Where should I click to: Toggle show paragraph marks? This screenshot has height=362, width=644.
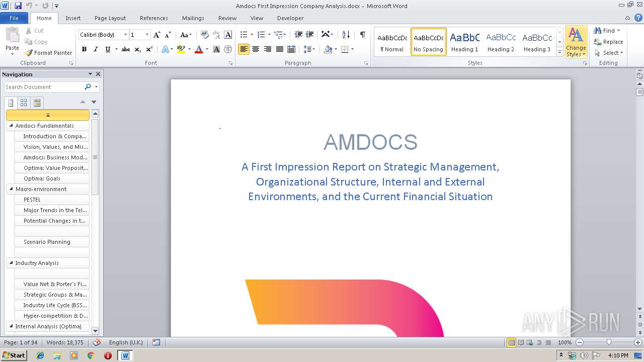(362, 35)
